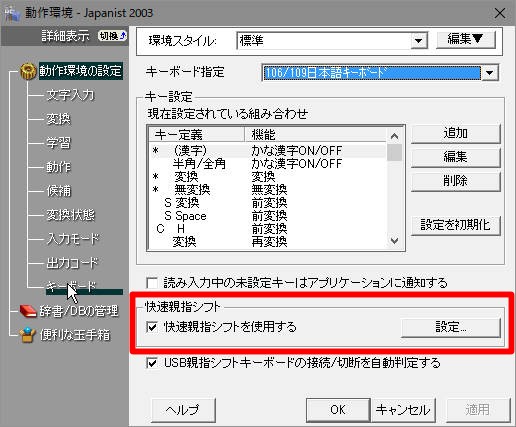The image size is (516, 427).
Task: Select the 変換 再変換 row
Action: (x=268, y=242)
